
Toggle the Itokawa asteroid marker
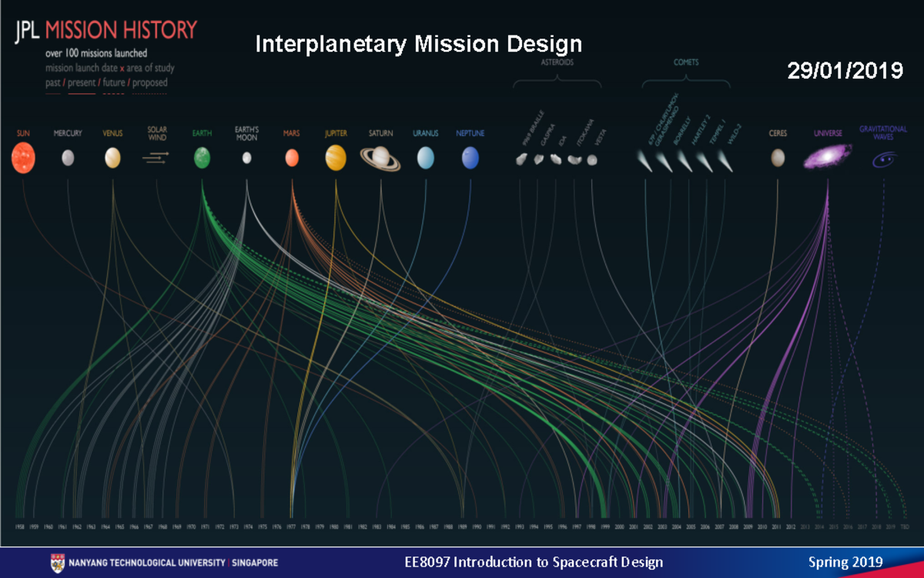(x=573, y=159)
